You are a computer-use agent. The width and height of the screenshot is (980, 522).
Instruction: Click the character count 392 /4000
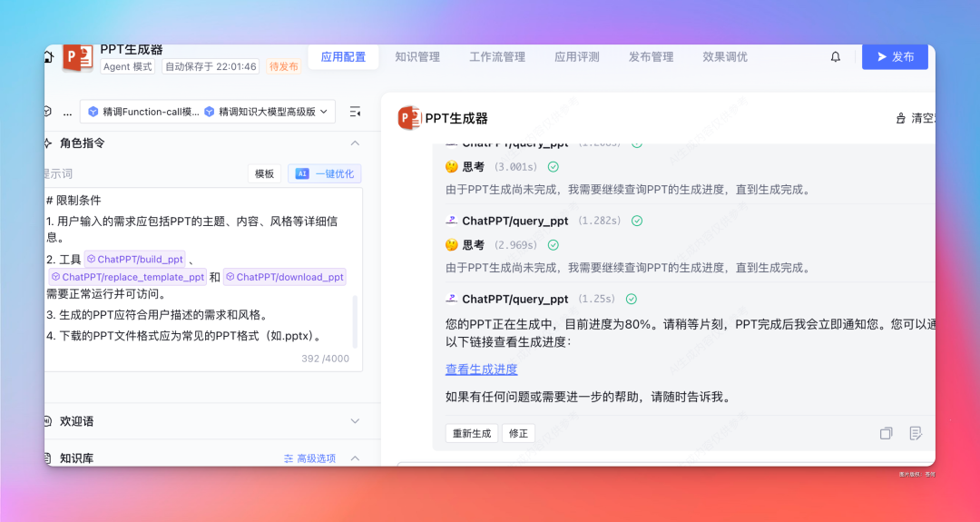325,359
